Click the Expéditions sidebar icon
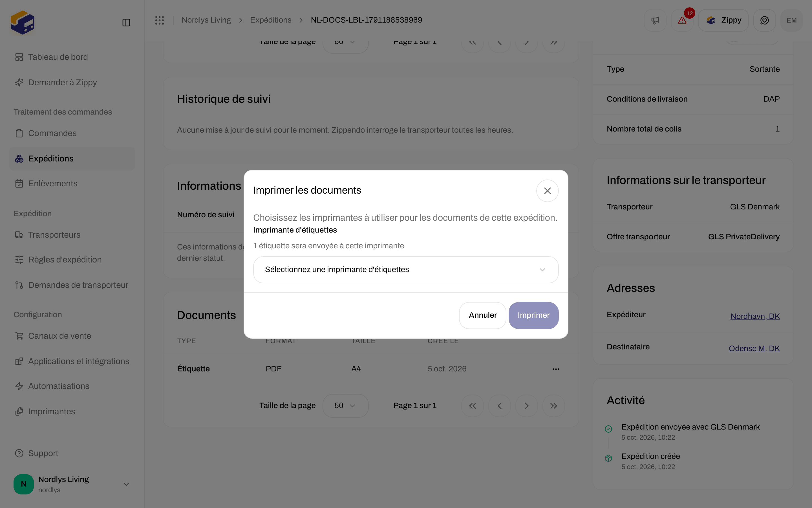 point(19,159)
